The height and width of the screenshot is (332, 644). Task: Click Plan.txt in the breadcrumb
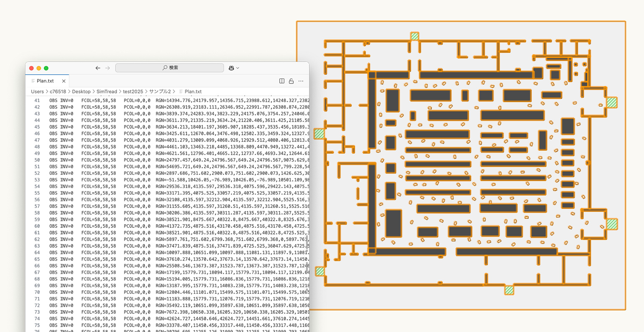click(193, 91)
